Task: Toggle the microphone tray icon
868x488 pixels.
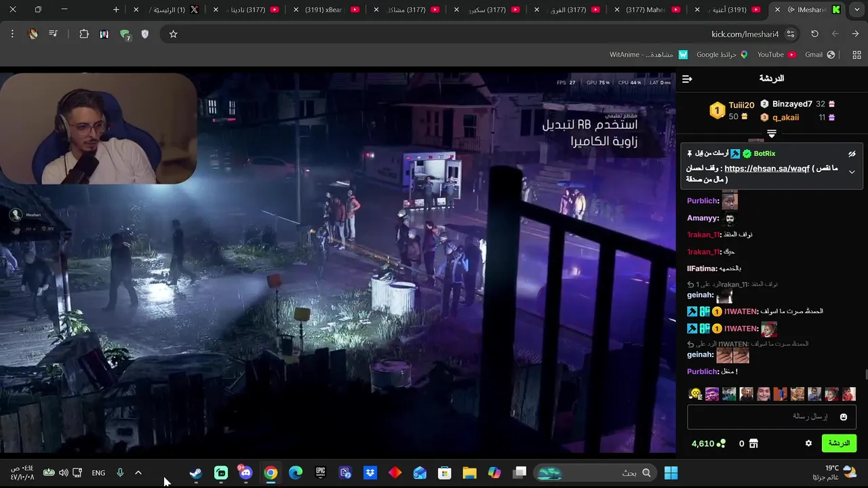Action: 120,473
